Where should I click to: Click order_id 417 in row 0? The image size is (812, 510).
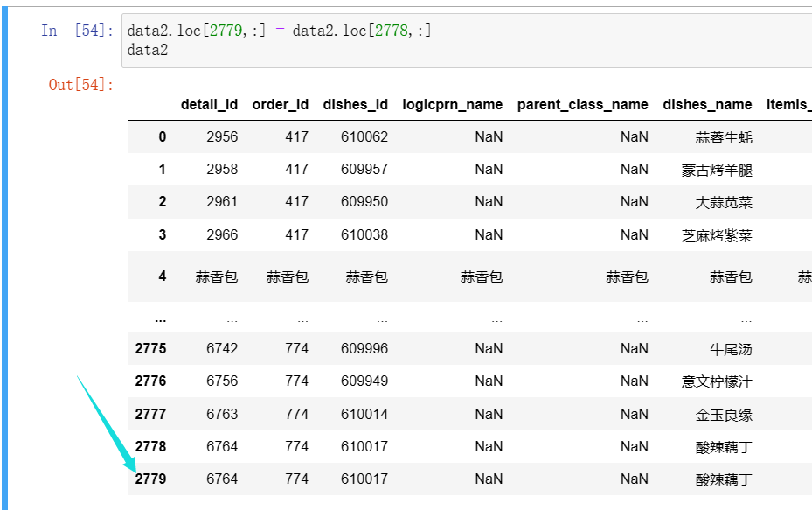tap(296, 136)
